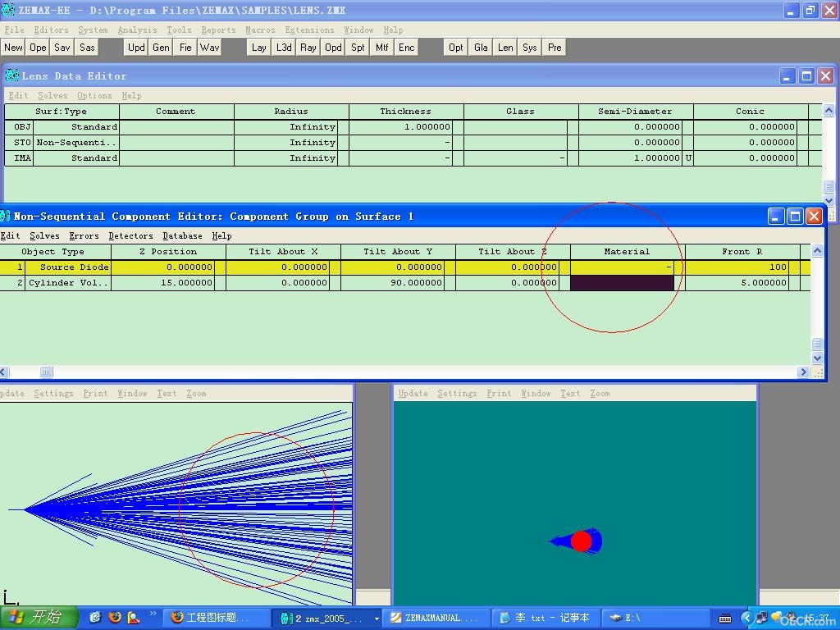840x630 pixels.
Task: Click Settings in the left layout window
Action: [53, 393]
